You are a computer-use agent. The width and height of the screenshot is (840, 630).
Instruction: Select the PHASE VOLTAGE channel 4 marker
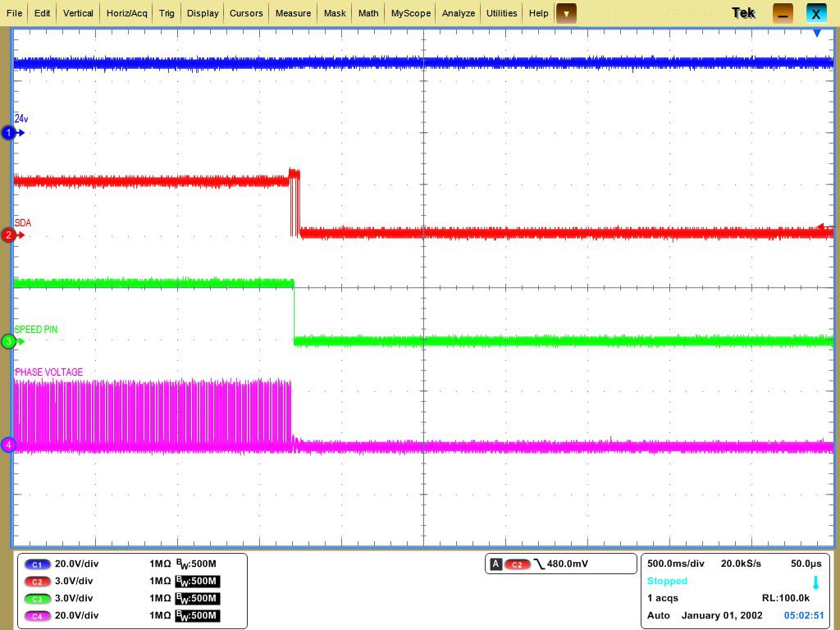click(8, 444)
